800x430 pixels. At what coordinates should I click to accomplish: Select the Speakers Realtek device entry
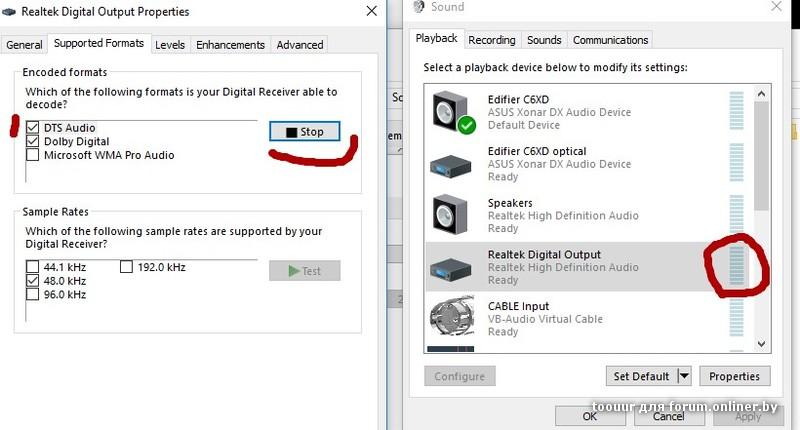[586, 215]
